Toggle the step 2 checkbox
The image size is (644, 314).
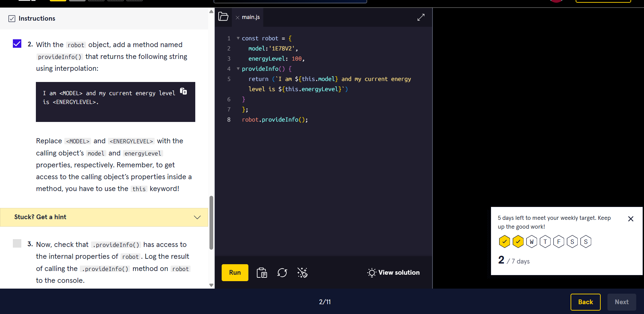(17, 44)
